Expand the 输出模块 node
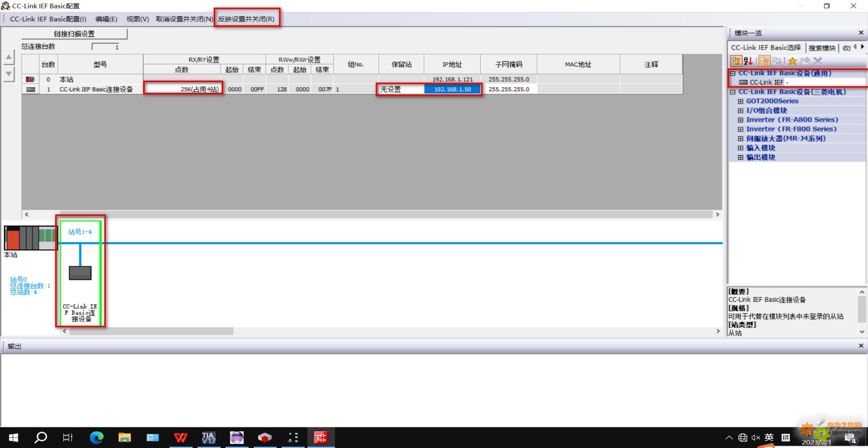 [x=740, y=158]
